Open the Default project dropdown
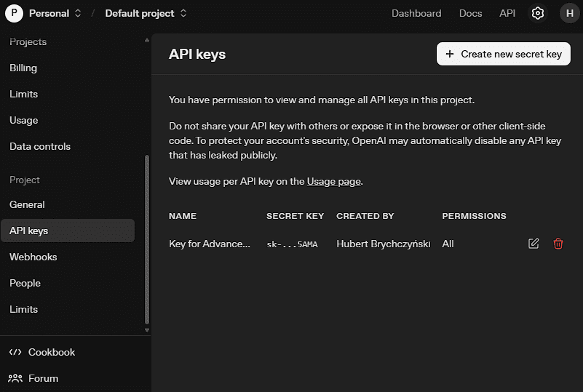Screen dimensions: 583x392 coord(146,13)
